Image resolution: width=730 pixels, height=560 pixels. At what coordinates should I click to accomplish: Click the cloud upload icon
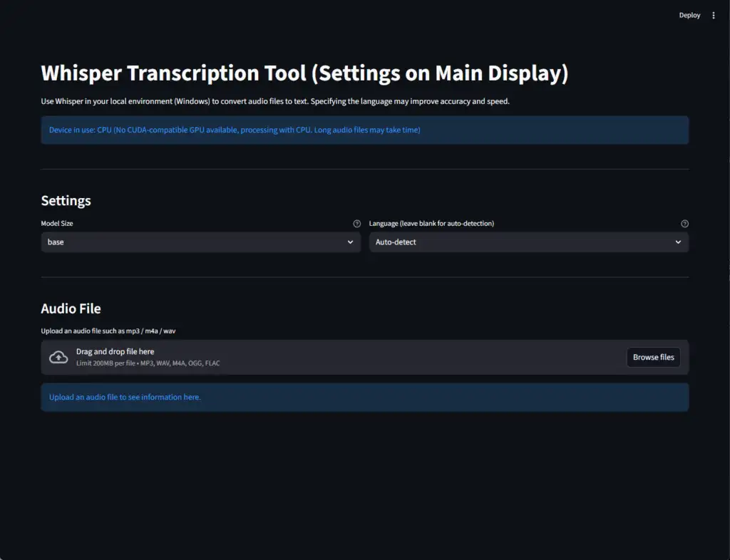click(58, 357)
